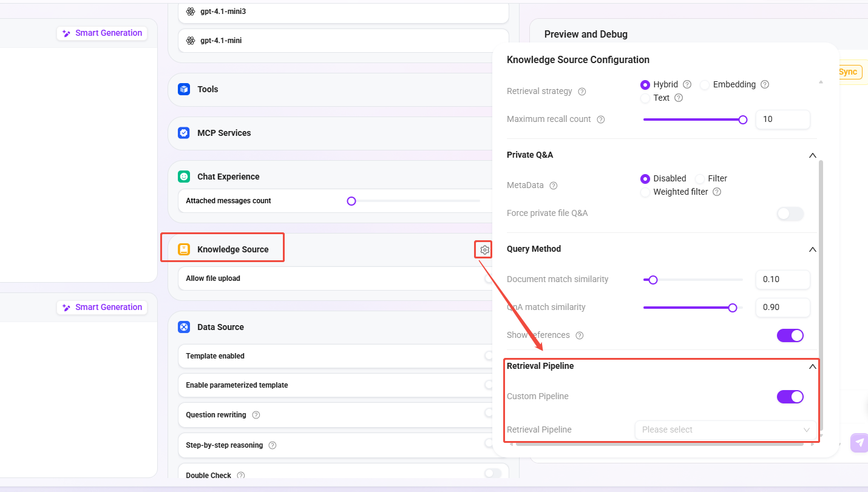
Task: Select Hybrid retrieval strategy
Action: [x=645, y=84]
